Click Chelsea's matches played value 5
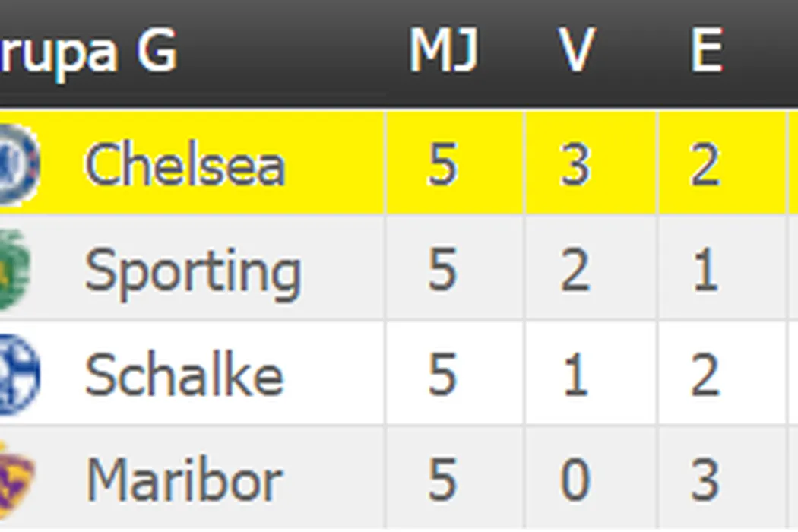The height and width of the screenshot is (532, 798). click(x=443, y=165)
